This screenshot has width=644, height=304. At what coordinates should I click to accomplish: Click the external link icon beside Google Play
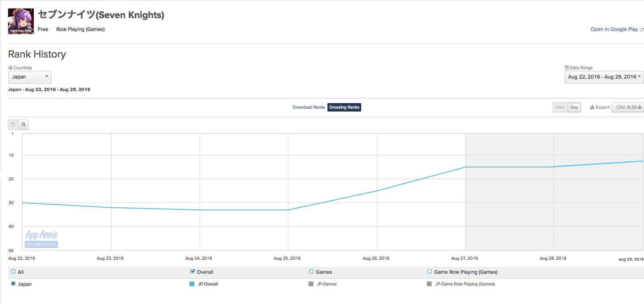(642, 30)
